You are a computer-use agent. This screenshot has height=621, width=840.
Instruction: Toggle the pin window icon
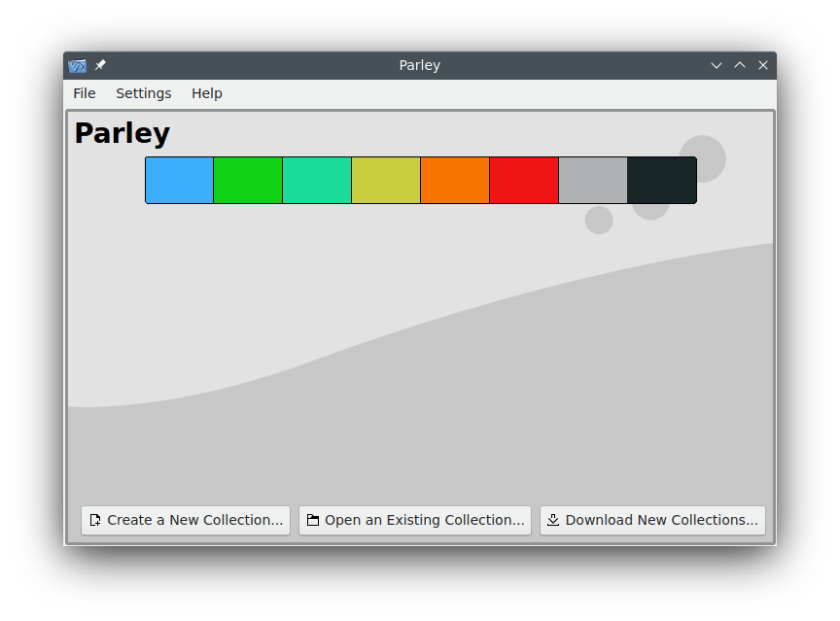point(100,65)
